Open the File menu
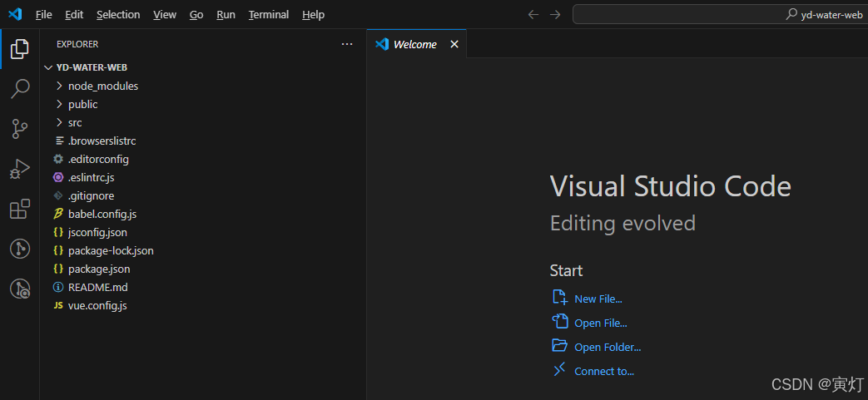The height and width of the screenshot is (400, 868). [44, 15]
